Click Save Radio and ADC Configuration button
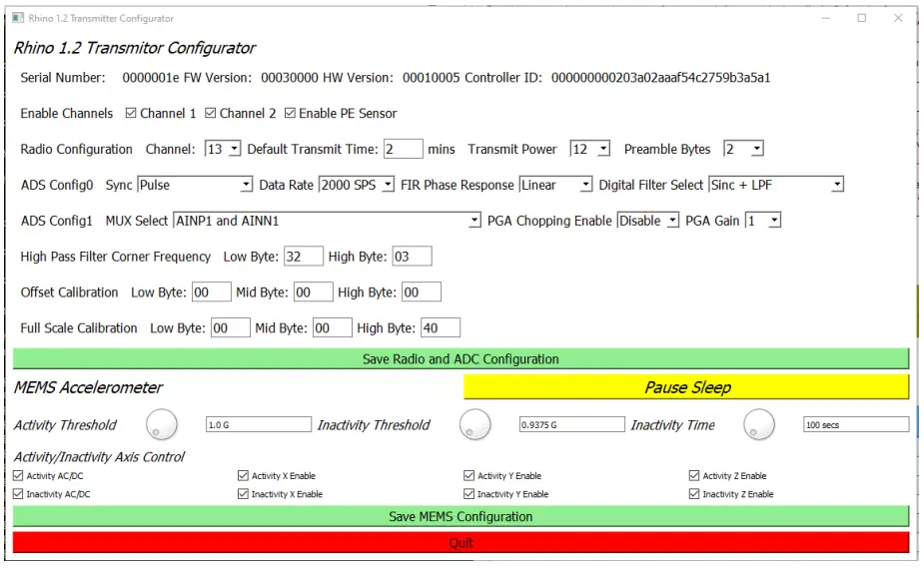 click(x=461, y=358)
